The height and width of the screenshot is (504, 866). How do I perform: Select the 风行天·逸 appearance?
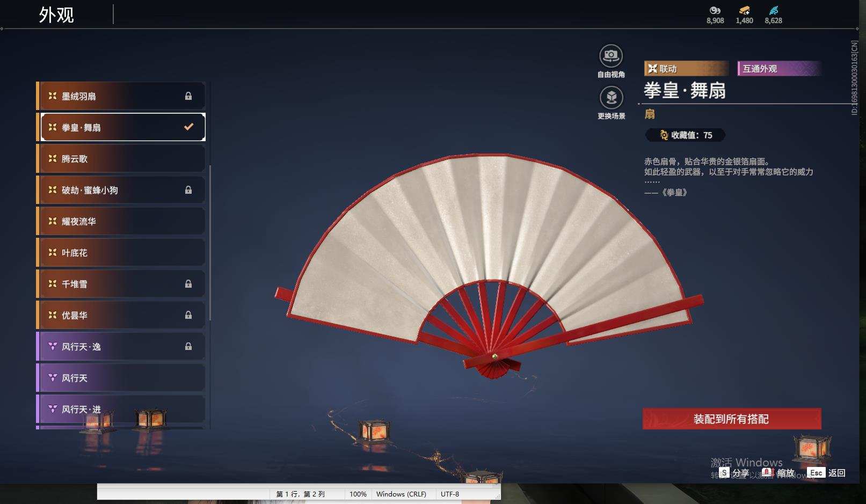click(x=121, y=347)
